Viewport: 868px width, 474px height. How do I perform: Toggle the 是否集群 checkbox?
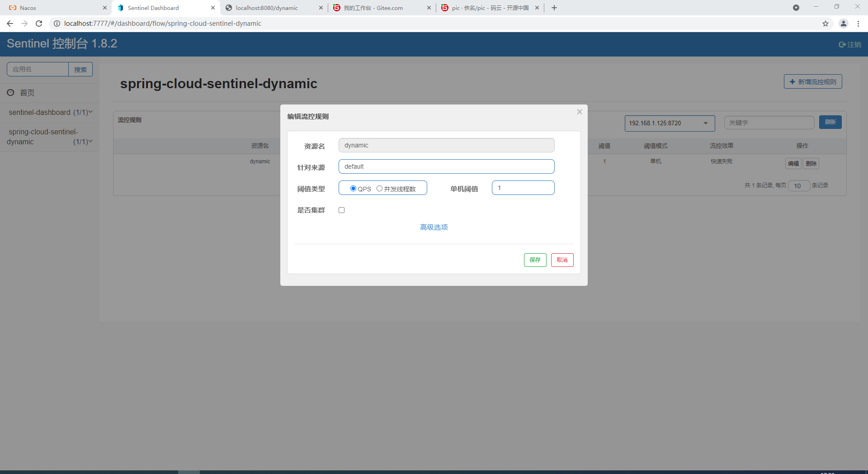coord(342,210)
